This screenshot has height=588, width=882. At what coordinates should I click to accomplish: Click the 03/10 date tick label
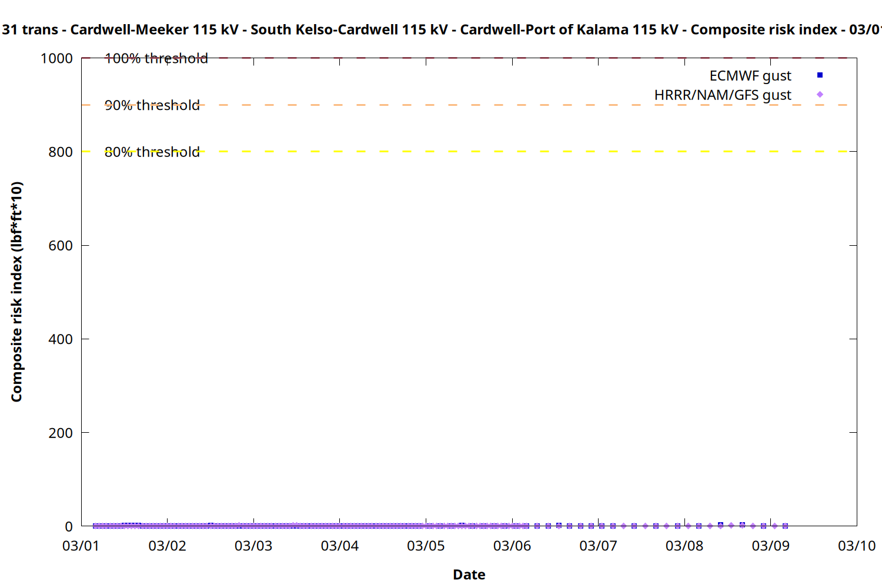tap(856, 546)
